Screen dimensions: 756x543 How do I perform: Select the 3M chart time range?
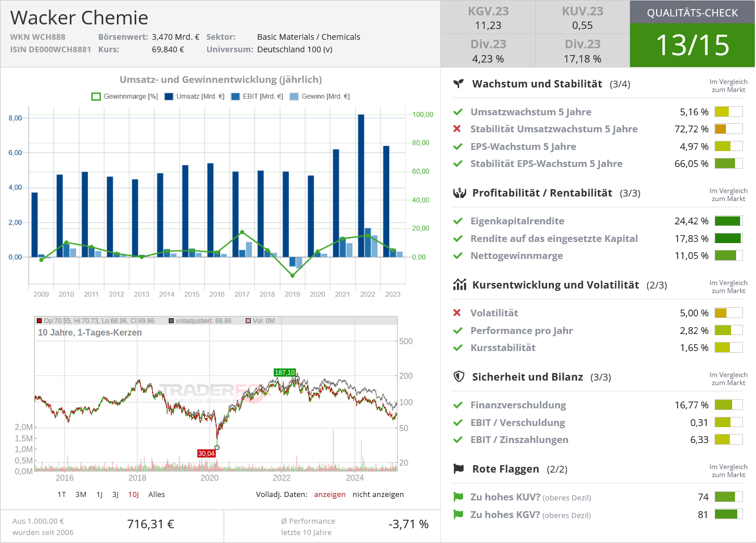(81, 495)
